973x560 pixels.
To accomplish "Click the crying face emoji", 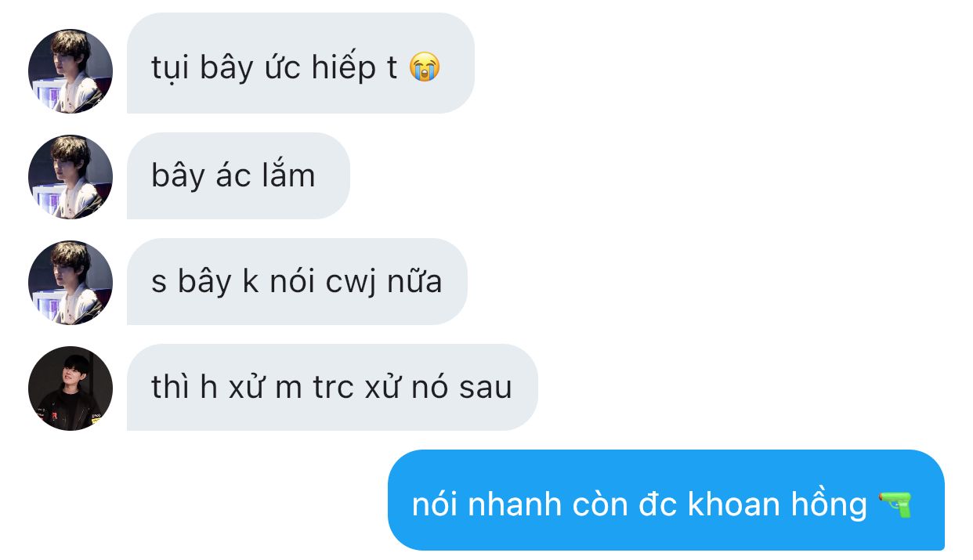I will [425, 67].
